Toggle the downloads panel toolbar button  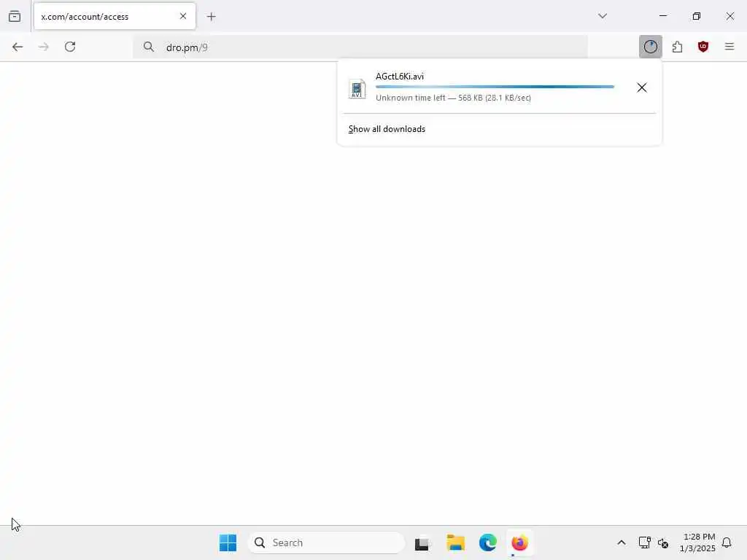(x=650, y=47)
